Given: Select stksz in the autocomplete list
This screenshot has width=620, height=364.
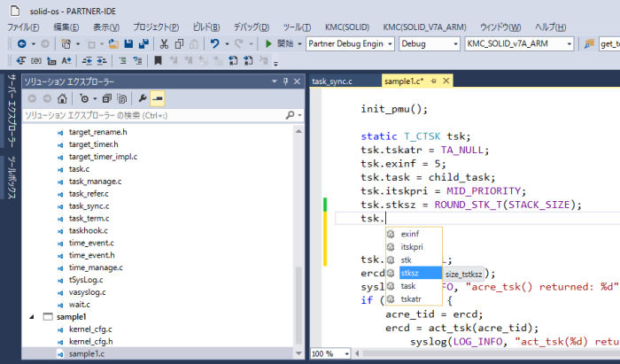Looking at the screenshot, I should click(x=409, y=274).
